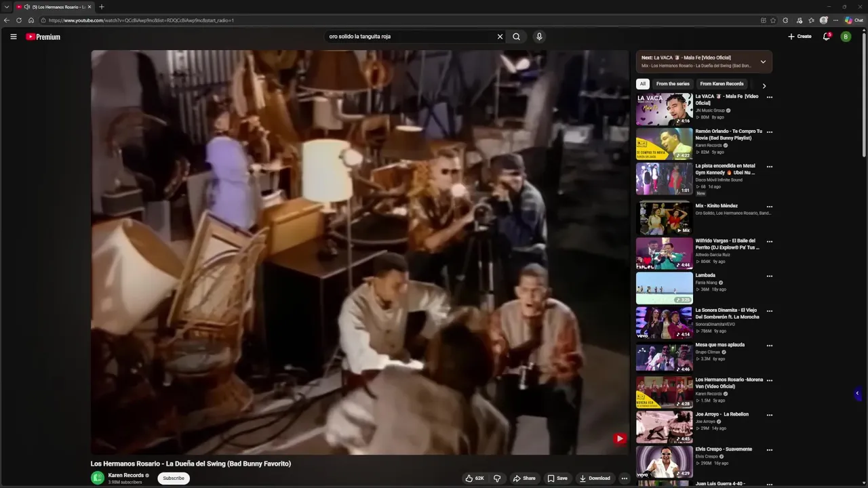Play La VACA Mala Fe thumbnail
The height and width of the screenshot is (488, 868).
pos(664,109)
